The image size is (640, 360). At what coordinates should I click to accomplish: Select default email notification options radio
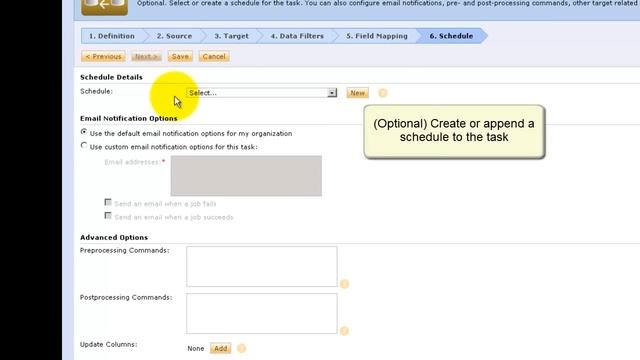[84, 132]
